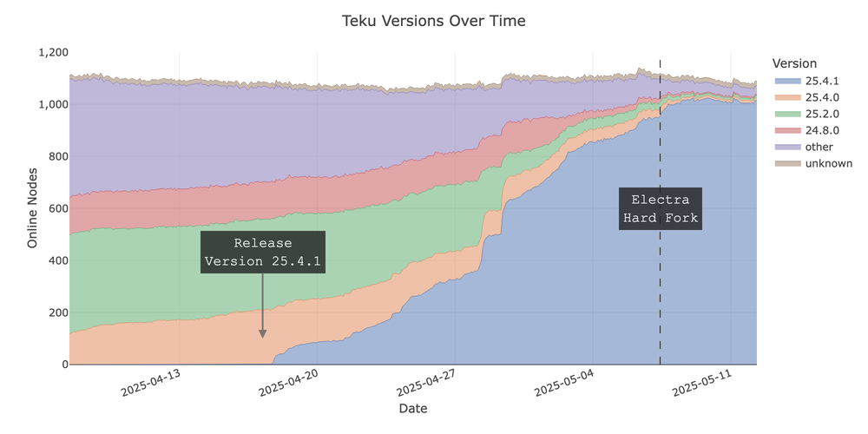Click the 600 y-axis tick label
868x434 pixels.
pyautogui.click(x=58, y=208)
